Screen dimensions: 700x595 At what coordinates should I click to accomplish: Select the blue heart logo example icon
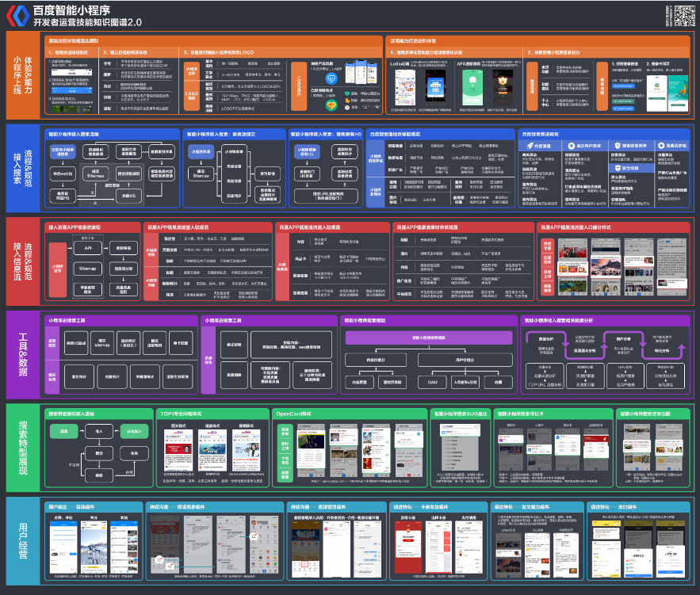pyautogui.click(x=331, y=79)
